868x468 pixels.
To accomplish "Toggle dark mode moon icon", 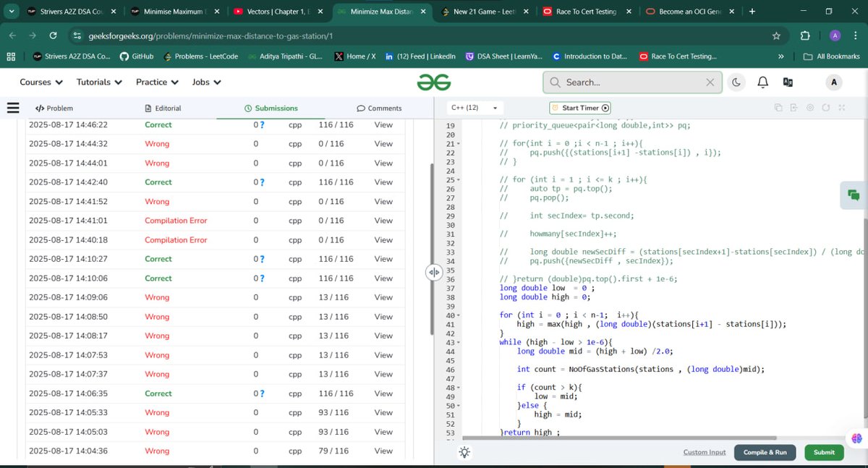I will point(737,82).
